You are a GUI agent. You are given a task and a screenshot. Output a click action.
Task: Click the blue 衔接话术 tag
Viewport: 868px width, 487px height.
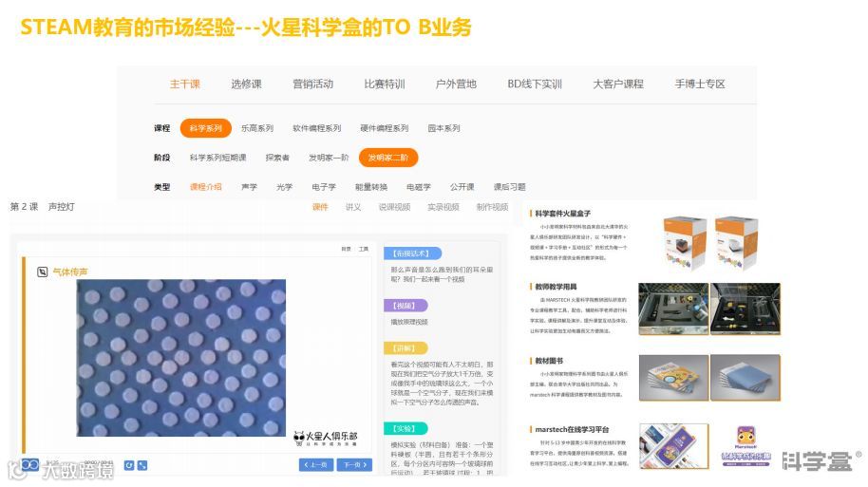[x=412, y=253]
